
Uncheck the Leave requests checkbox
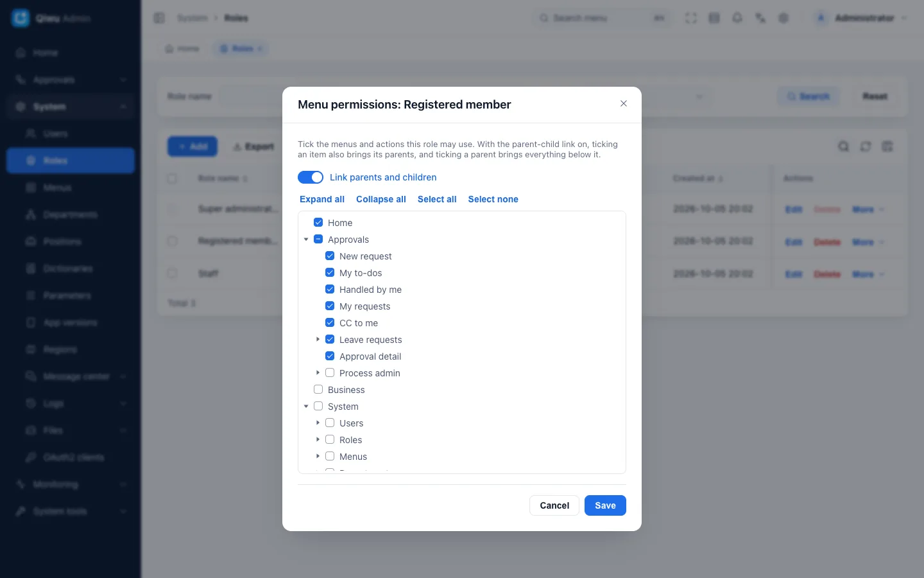tap(330, 339)
